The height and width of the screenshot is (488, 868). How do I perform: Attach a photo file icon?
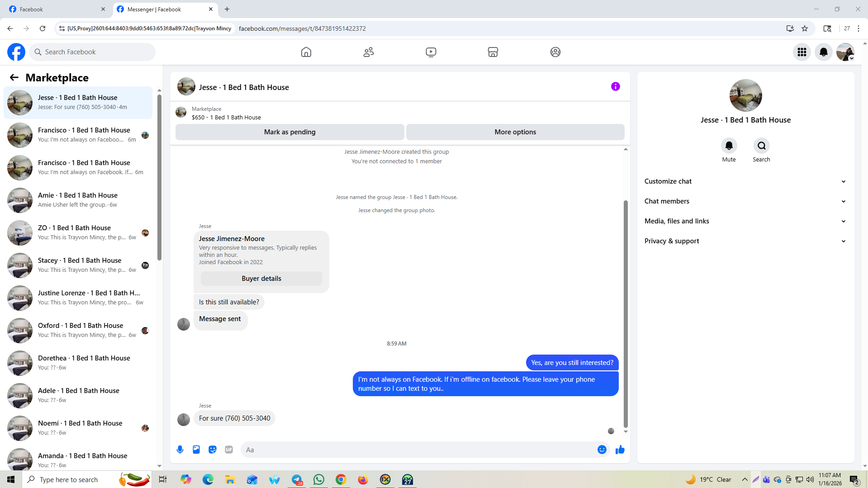[x=196, y=450]
